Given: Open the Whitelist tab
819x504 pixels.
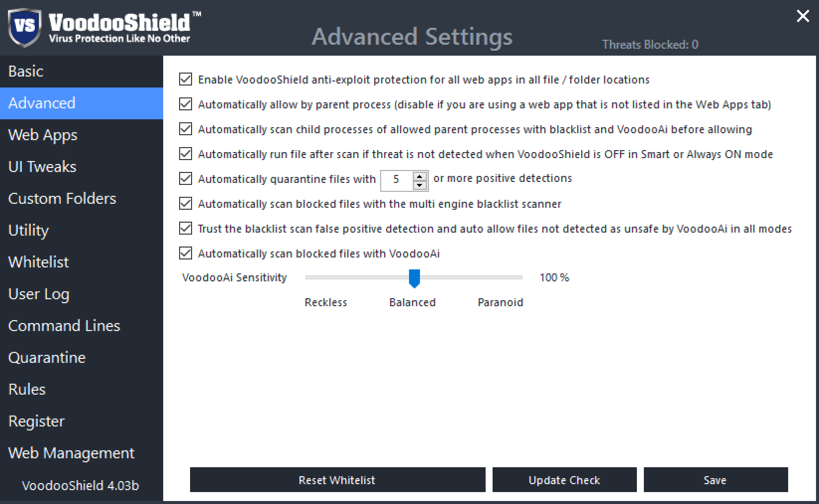Looking at the screenshot, I should pos(38,262).
